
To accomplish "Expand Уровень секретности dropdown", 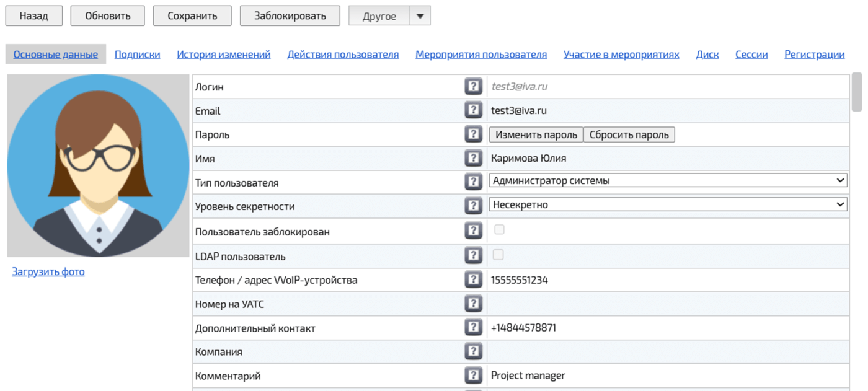I will click(668, 204).
